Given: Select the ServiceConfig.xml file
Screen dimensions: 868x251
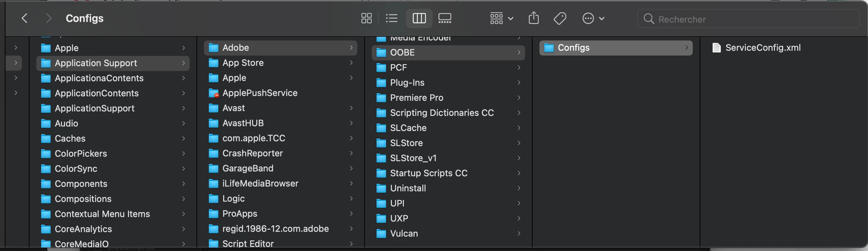Looking at the screenshot, I should tap(763, 48).
